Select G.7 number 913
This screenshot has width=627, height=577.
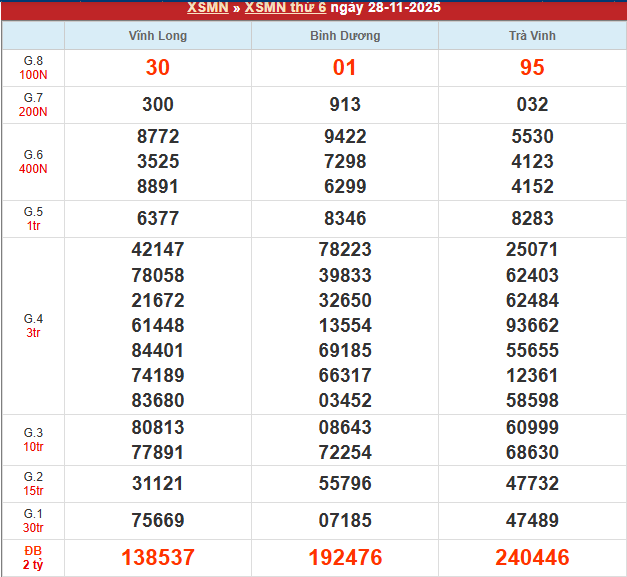(x=345, y=104)
